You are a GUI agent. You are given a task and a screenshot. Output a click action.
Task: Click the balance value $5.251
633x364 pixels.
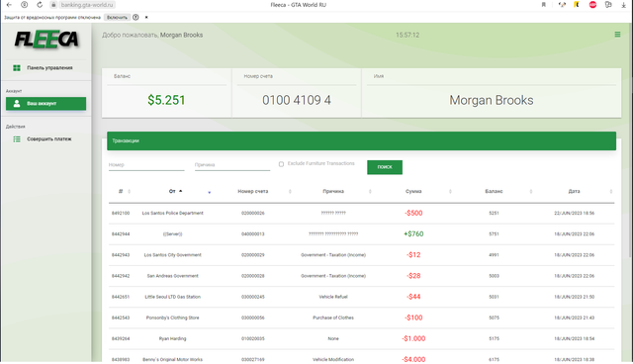pos(166,100)
